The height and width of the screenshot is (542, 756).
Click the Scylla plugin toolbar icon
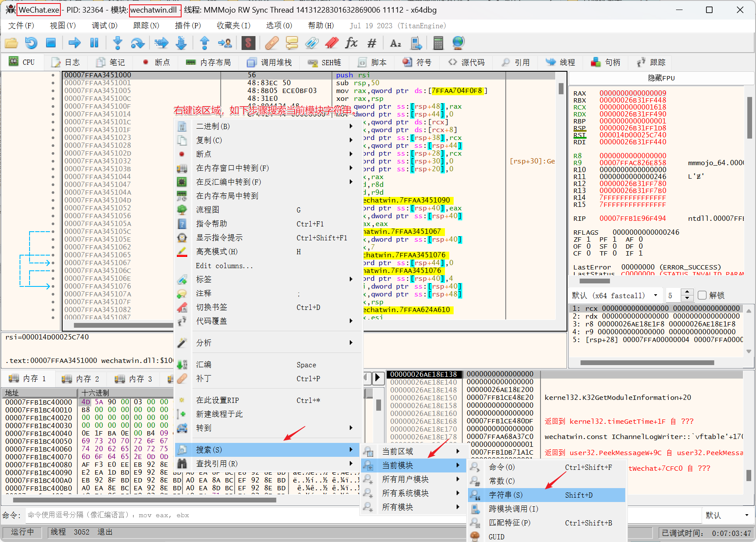pyautogui.click(x=248, y=43)
